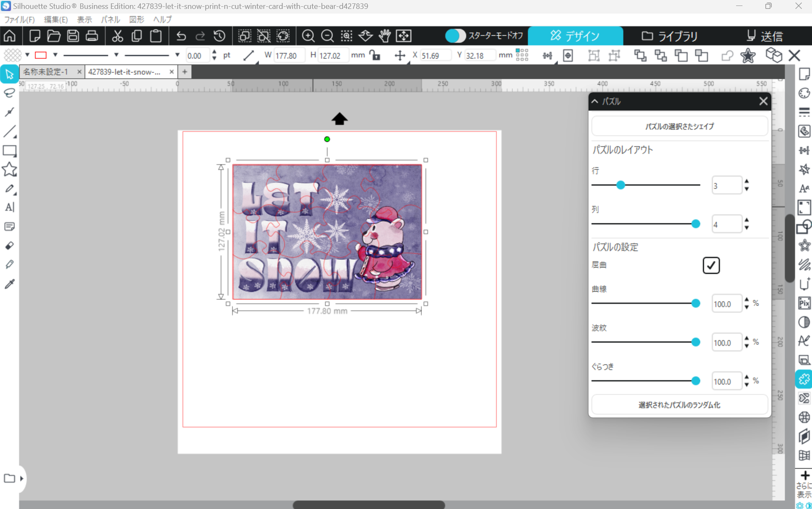Fit page to window icon
The height and width of the screenshot is (509, 812).
[404, 36]
